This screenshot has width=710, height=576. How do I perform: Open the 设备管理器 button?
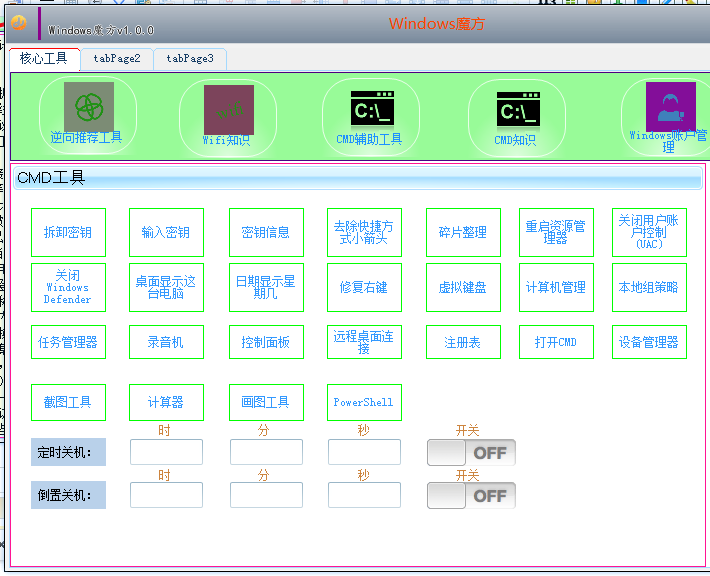pyautogui.click(x=649, y=342)
